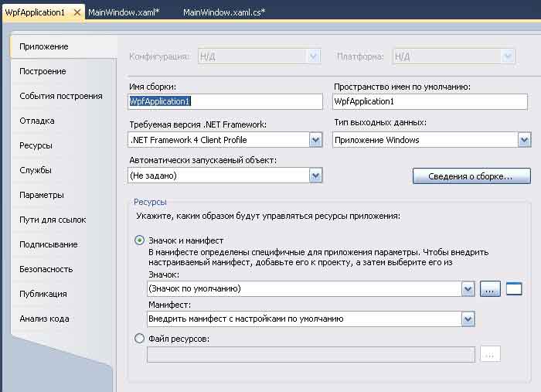
Task: Expand the Автоматически запускаемый объект dropdown
Action: (x=315, y=176)
